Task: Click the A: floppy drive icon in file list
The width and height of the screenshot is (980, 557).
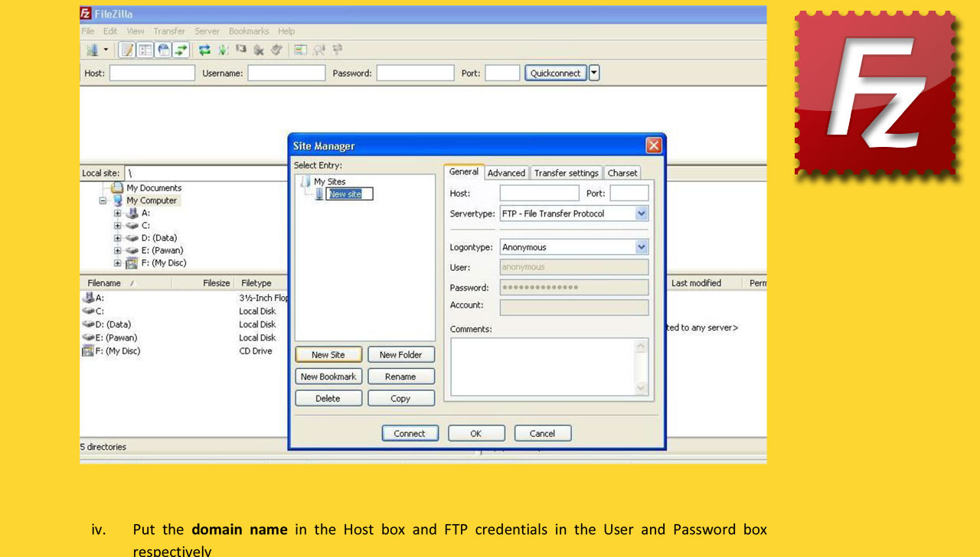Action: click(87, 298)
